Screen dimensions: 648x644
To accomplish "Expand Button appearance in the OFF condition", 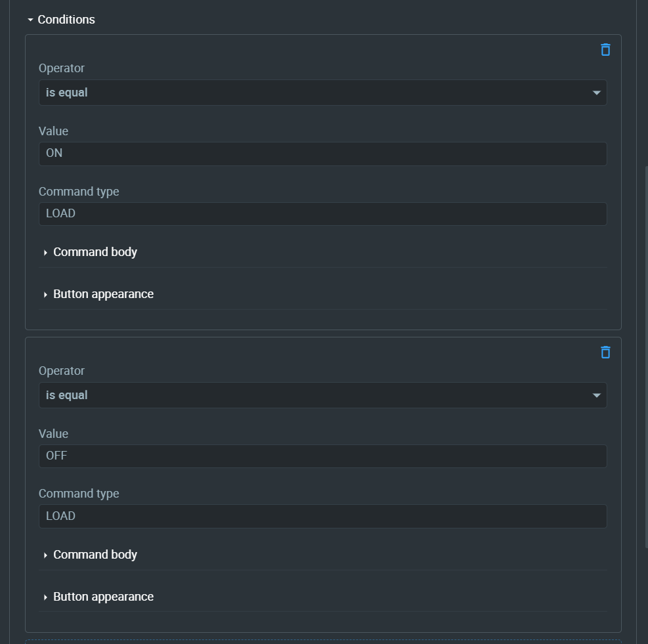I will (x=103, y=597).
